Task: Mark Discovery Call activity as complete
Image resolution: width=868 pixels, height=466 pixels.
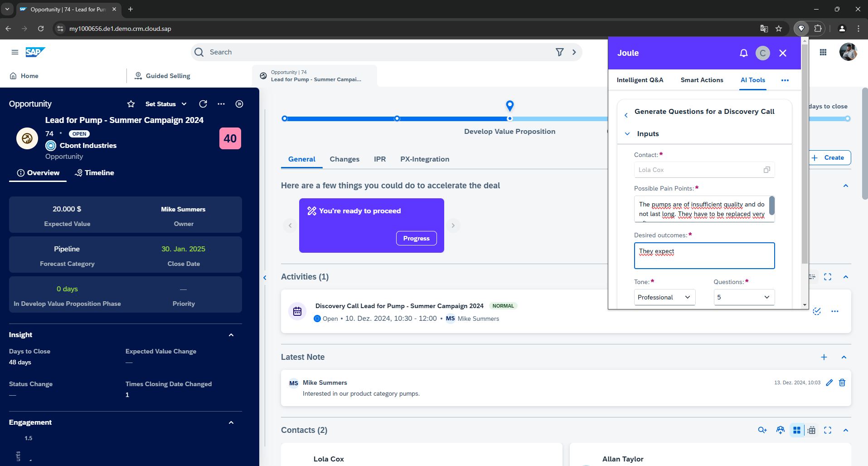Action: coord(817,311)
